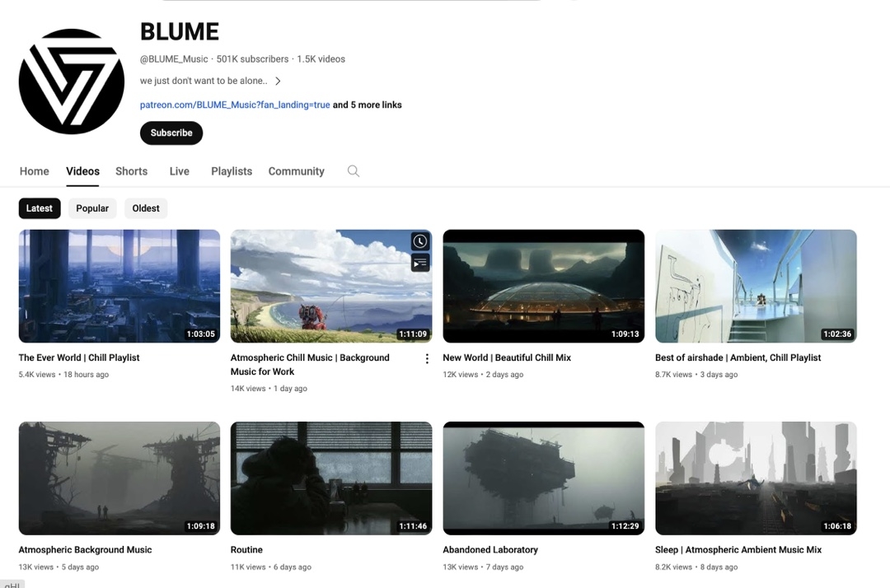
Task: Click title 'Best of airshade | Ambient, Chill Playlist'
Action: tap(738, 357)
